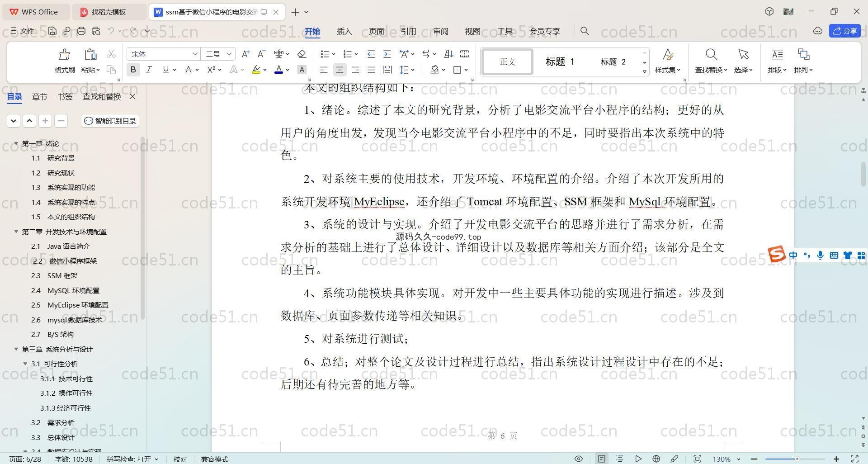This screenshot has width=868, height=464.
Task: Open the bullet list dropdown arrow
Action: [x=334, y=54]
